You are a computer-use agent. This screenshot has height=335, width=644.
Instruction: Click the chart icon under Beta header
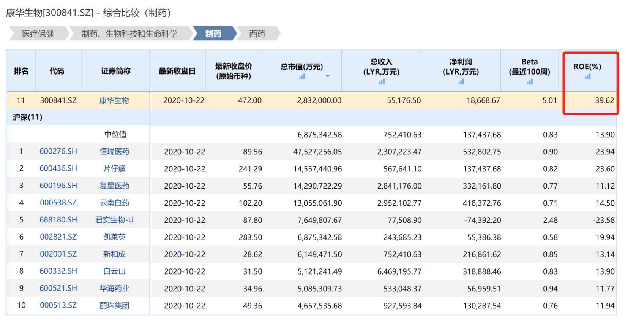click(x=530, y=81)
